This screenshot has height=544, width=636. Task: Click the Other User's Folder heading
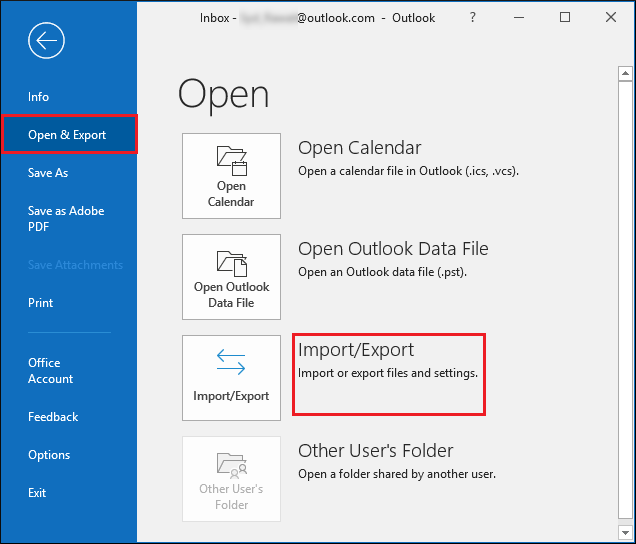click(376, 451)
